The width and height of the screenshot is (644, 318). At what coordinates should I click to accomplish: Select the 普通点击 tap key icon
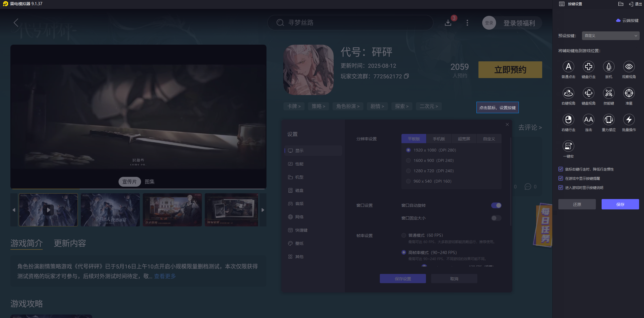(568, 67)
